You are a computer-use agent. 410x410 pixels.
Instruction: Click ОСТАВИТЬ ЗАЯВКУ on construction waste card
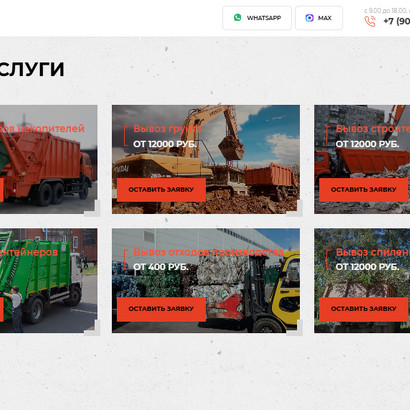click(364, 190)
